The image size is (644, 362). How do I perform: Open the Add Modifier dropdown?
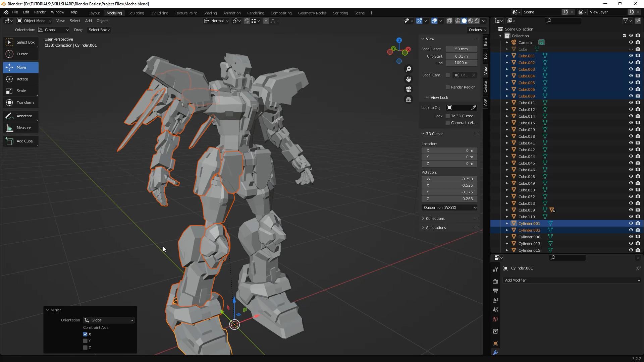coord(572,280)
